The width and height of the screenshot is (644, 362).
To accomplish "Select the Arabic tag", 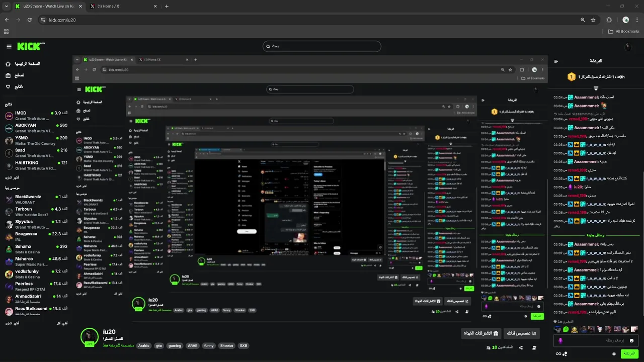I will 144,346.
